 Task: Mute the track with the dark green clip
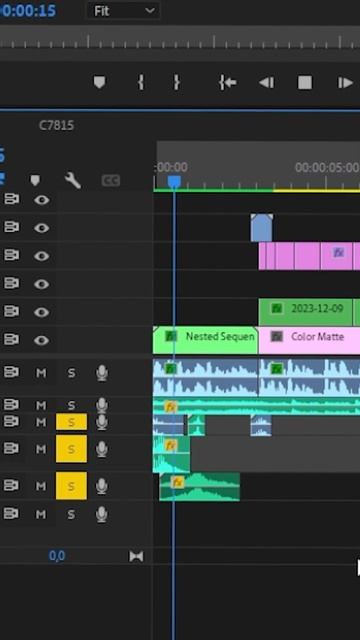(41, 486)
